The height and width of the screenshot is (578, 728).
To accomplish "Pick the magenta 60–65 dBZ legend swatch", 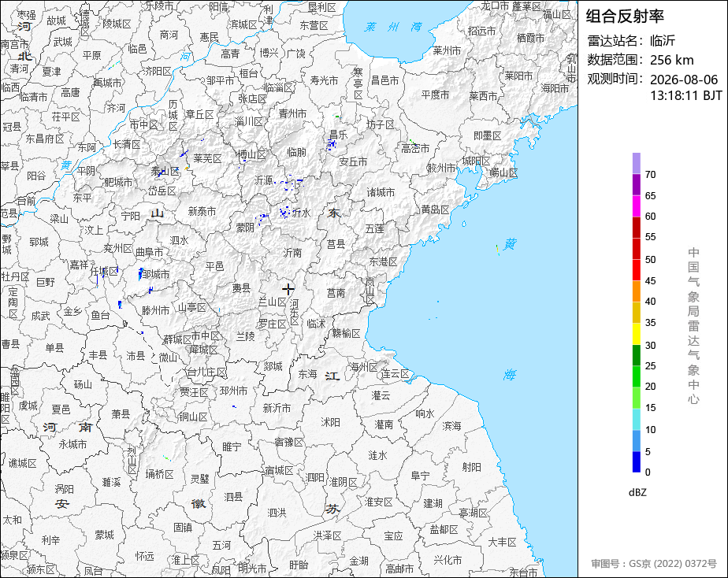I will click(636, 206).
